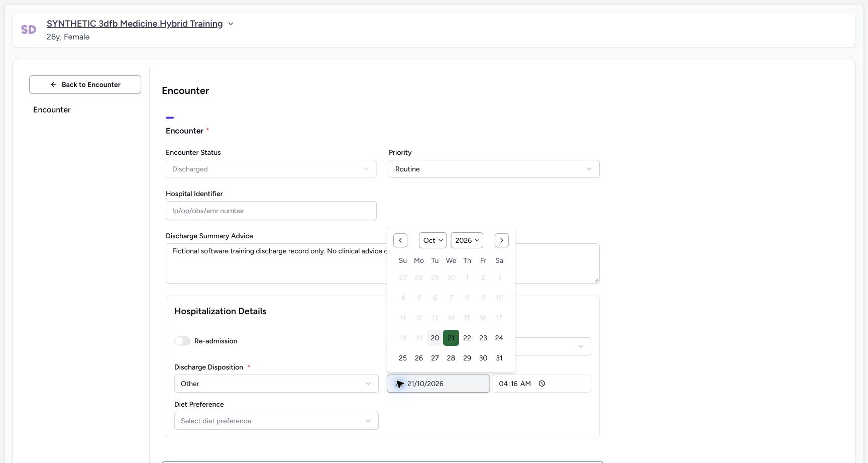Grab the textarea resize handle
Screen dimensions: 868x463
tap(596, 280)
